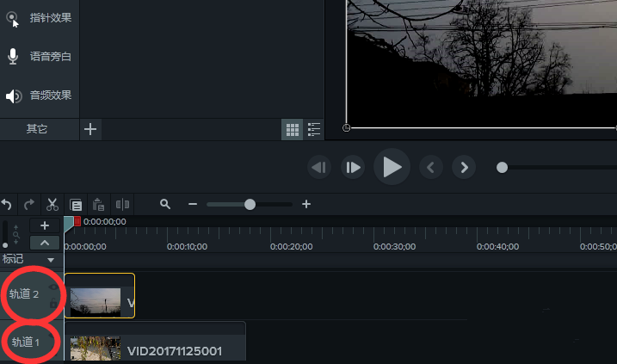Screen dimensions: 617x364
Task: Collapse tracks with the up-chevron button
Action: [x=45, y=243]
